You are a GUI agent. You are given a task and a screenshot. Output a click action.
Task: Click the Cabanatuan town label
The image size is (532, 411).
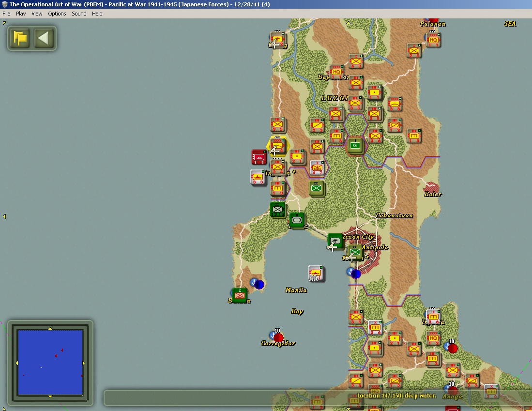click(x=394, y=215)
